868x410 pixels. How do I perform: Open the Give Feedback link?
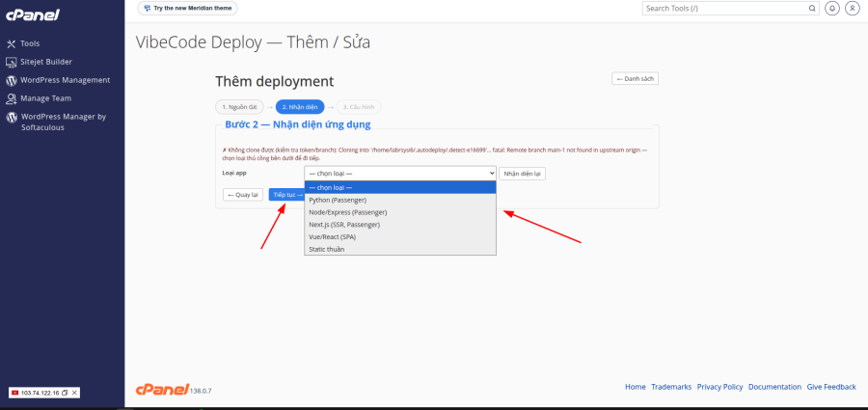click(x=831, y=387)
